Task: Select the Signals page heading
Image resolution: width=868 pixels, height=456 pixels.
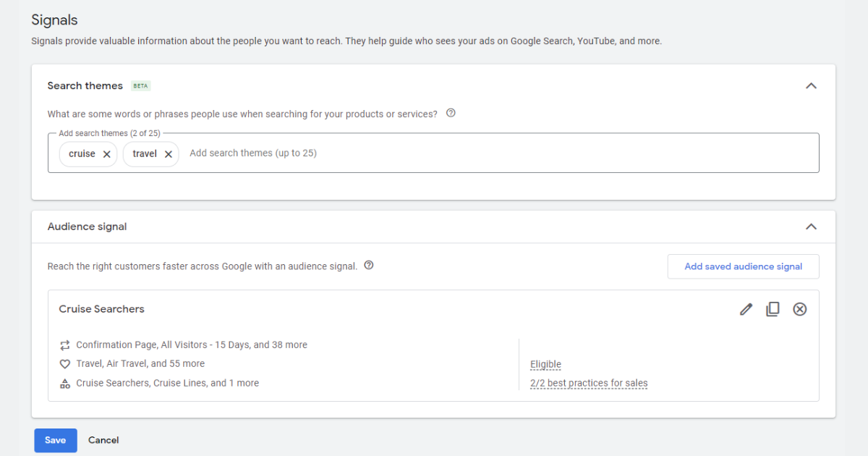Action: point(54,20)
